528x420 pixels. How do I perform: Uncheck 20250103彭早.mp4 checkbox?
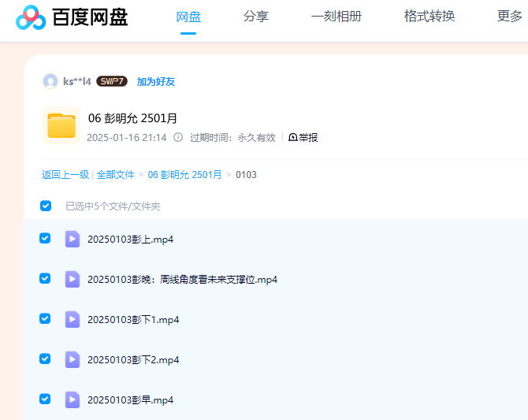click(45, 399)
